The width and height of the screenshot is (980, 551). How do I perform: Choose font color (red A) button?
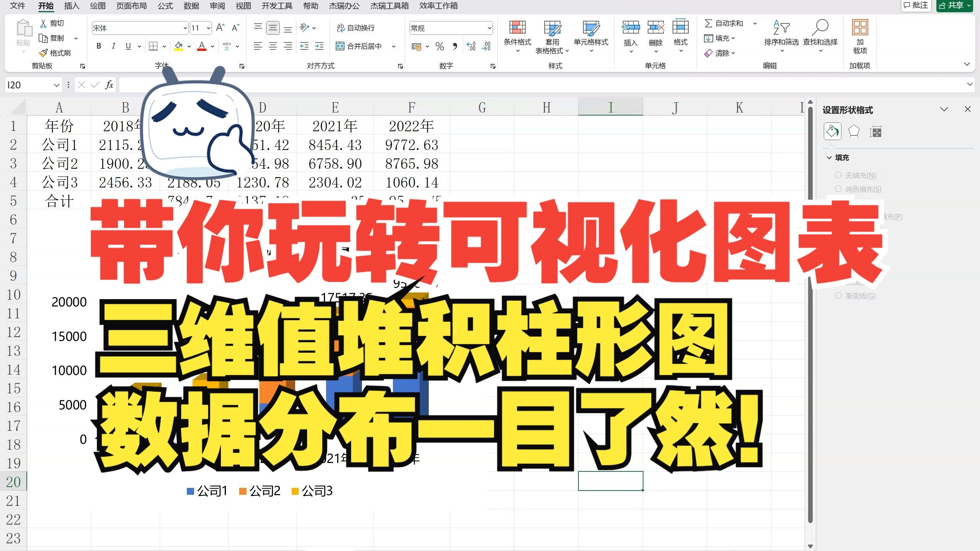(202, 46)
